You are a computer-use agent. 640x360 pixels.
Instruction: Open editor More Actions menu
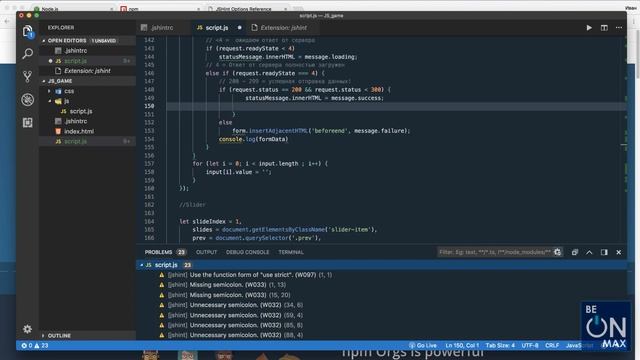[x=619, y=28]
